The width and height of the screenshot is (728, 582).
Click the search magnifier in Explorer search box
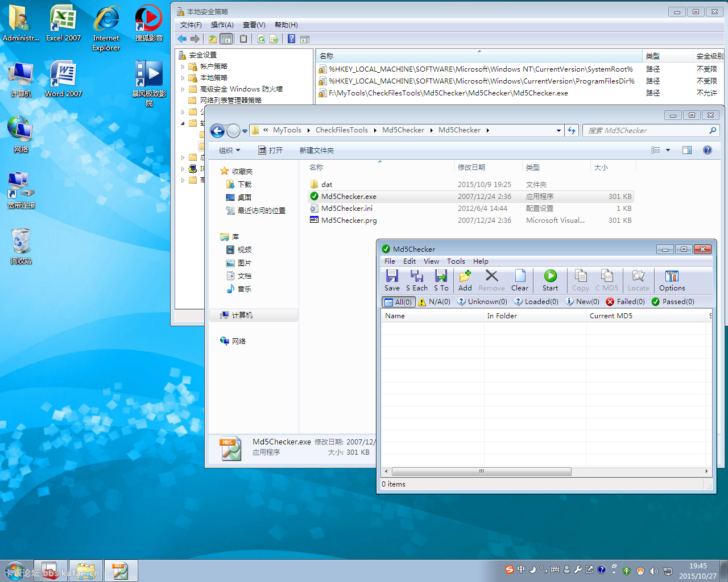713,130
